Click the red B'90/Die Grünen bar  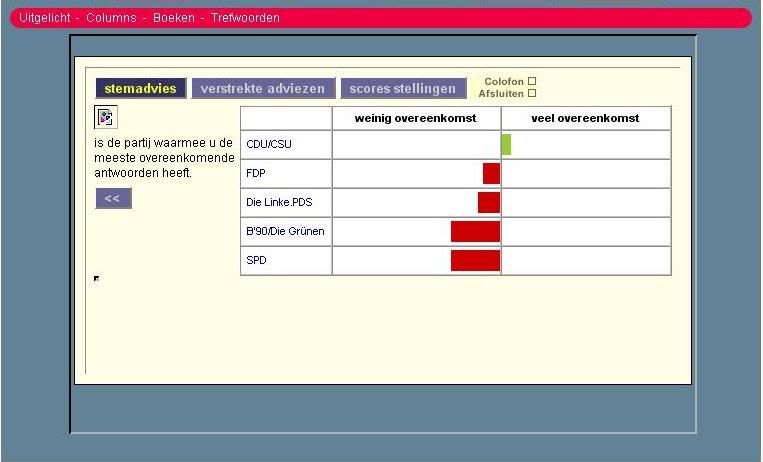coord(475,232)
